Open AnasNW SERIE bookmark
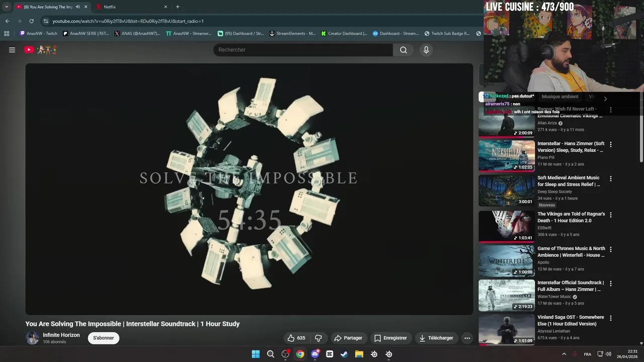Image resolution: width=644 pixels, height=362 pixels. (86, 34)
